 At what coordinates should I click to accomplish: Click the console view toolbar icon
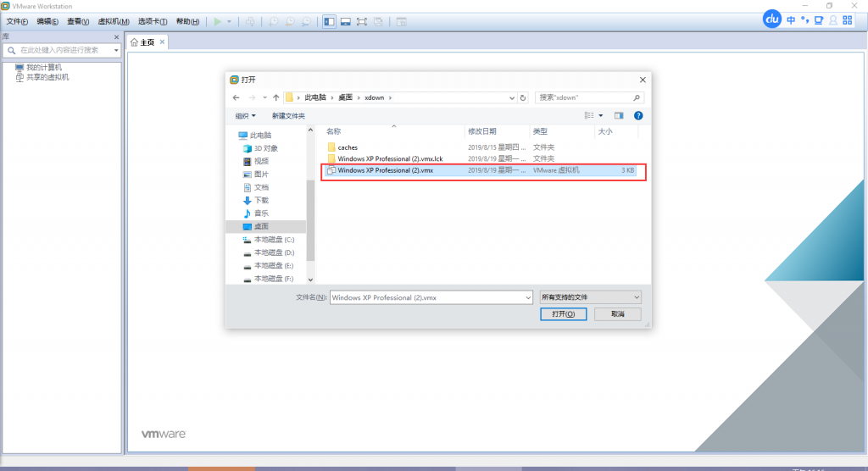[x=401, y=21]
